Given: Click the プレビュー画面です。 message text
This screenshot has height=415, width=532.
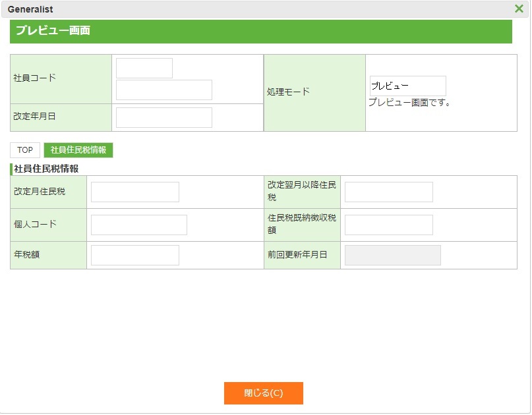Looking at the screenshot, I should 409,103.
